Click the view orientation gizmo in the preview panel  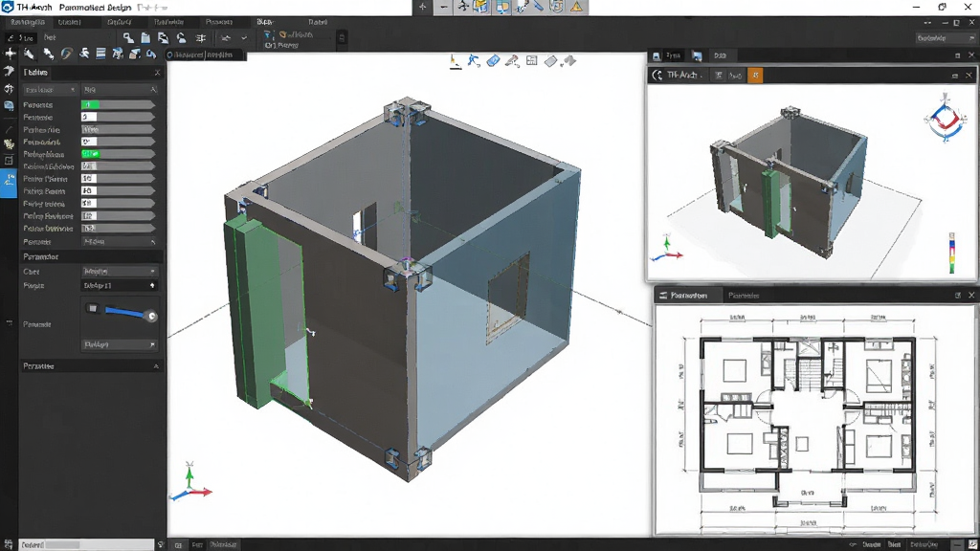pyautogui.click(x=945, y=119)
